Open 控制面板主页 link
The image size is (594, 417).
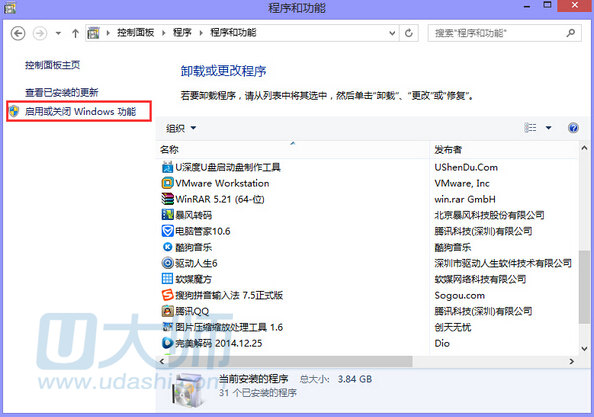[x=52, y=65]
